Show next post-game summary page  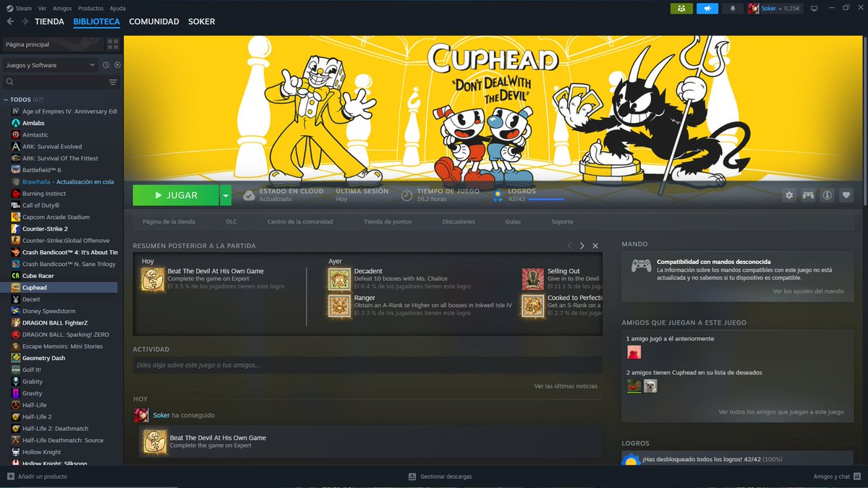coord(582,246)
